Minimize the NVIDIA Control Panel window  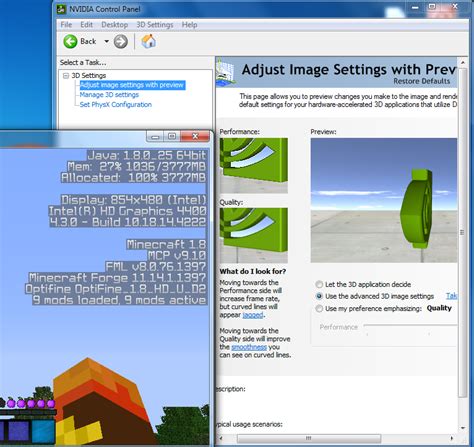tap(415, 7)
